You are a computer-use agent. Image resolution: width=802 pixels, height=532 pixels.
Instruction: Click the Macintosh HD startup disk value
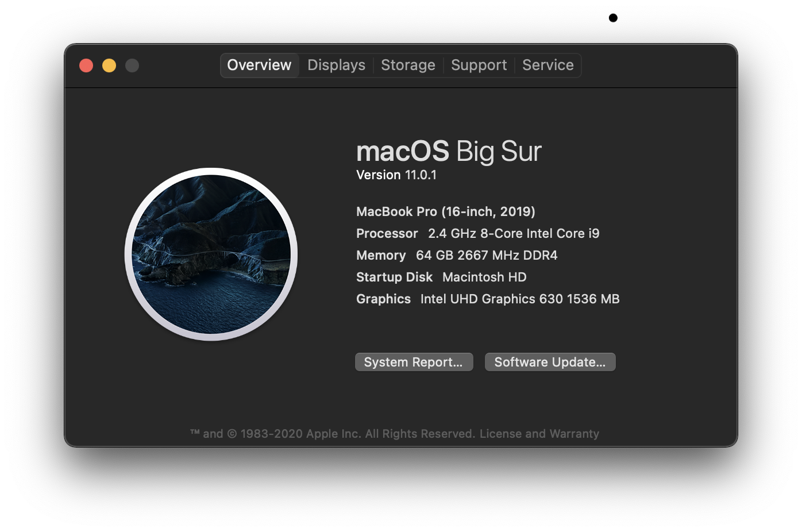tap(484, 277)
